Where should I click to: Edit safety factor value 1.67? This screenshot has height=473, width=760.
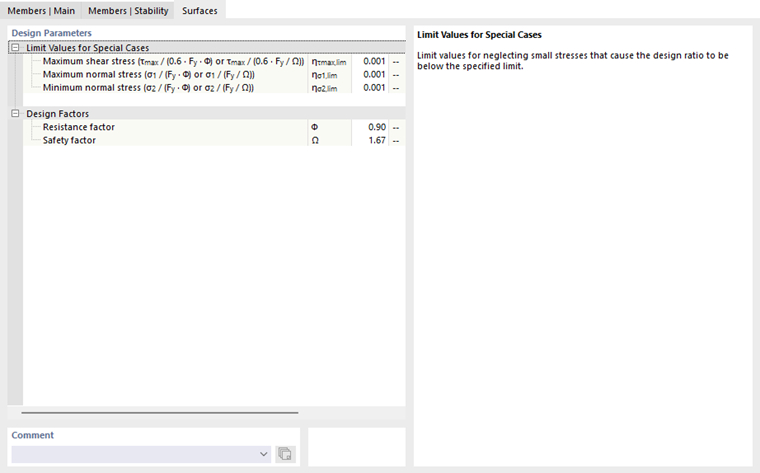[370, 140]
